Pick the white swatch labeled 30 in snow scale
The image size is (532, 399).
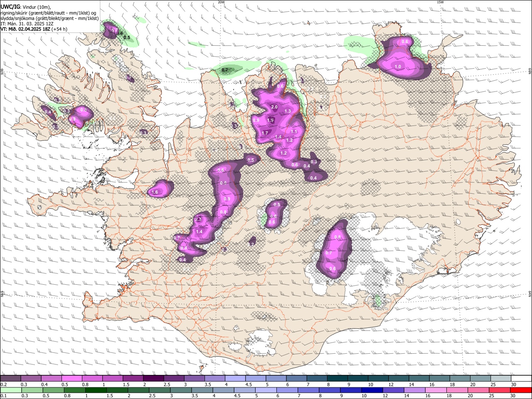tap(521, 378)
